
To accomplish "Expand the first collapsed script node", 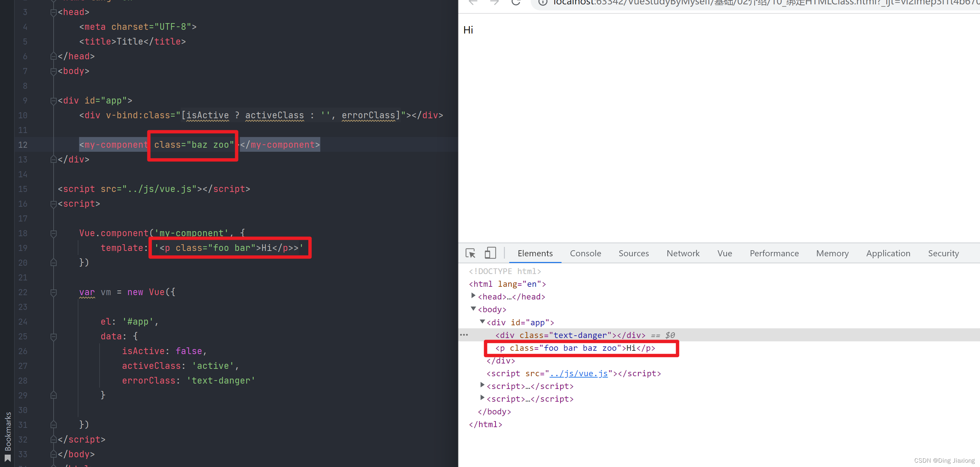I will coord(482,385).
